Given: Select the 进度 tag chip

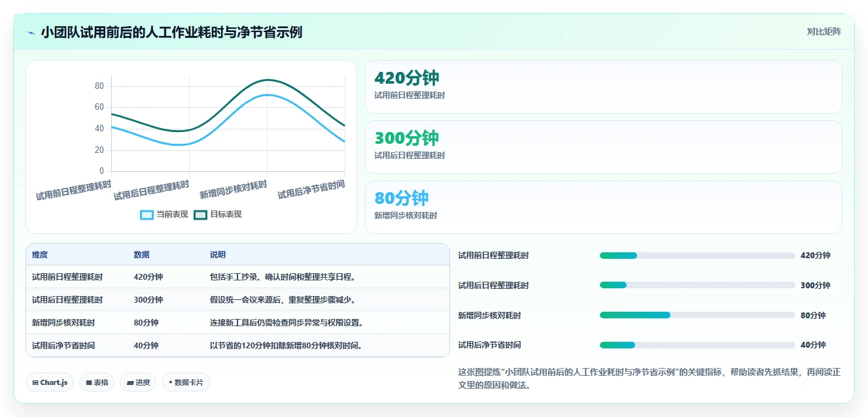Looking at the screenshot, I should point(138,382).
